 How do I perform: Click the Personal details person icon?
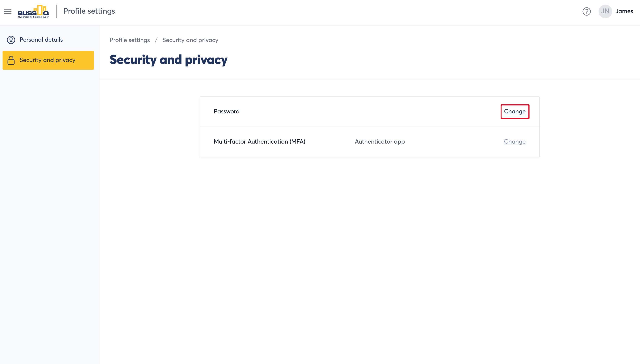(x=11, y=40)
